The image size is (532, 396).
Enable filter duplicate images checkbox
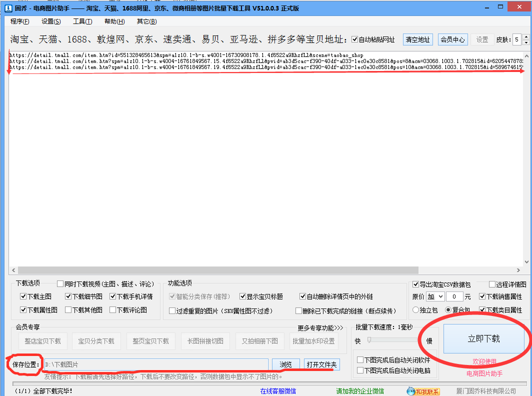click(172, 310)
